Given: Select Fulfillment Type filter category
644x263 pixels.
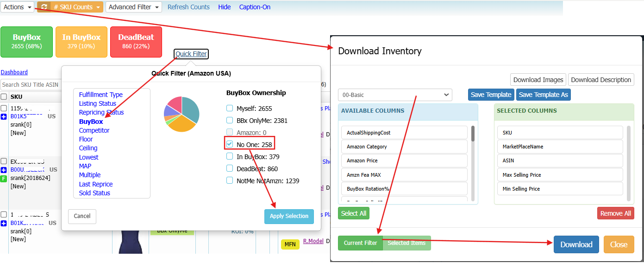Looking at the screenshot, I should (x=100, y=95).
